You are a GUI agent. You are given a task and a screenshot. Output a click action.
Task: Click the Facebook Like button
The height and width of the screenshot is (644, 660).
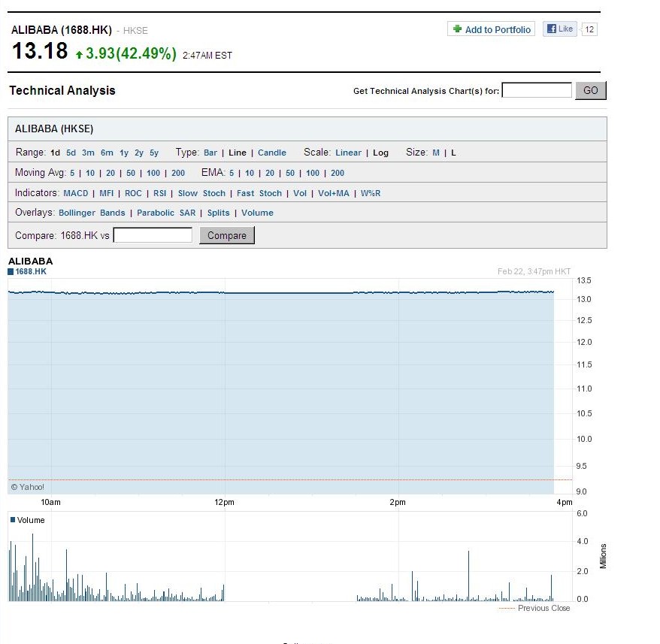click(x=559, y=29)
